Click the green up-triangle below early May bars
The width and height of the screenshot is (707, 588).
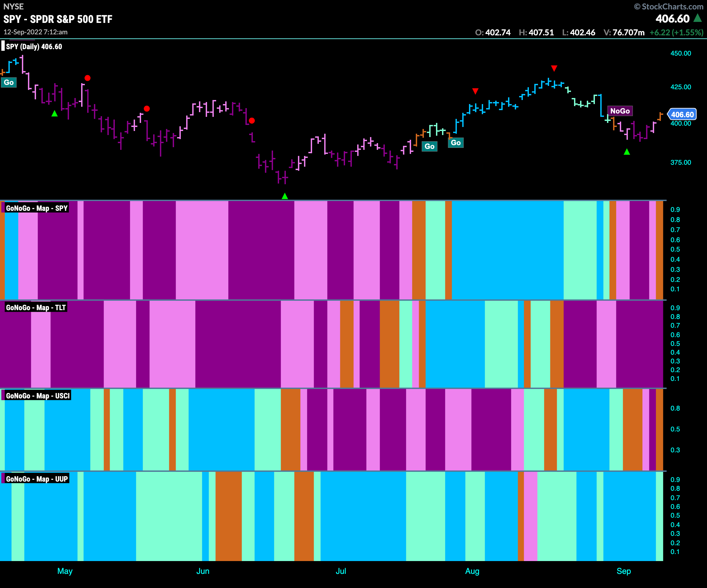55,113
